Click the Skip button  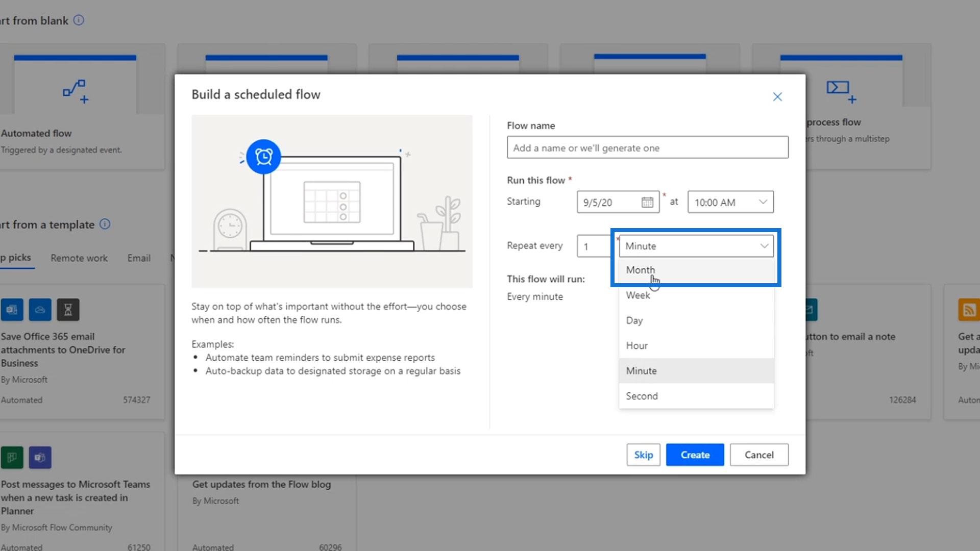coord(643,455)
